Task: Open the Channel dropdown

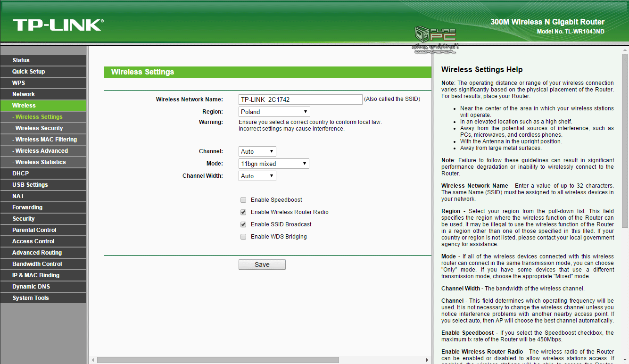Action: coord(257,151)
